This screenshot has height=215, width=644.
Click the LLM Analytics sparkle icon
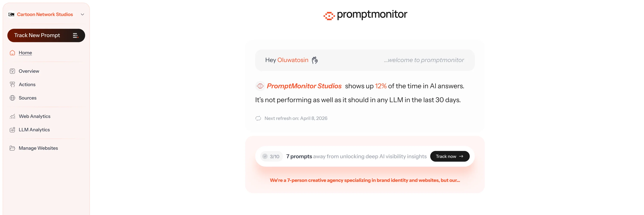pyautogui.click(x=12, y=130)
